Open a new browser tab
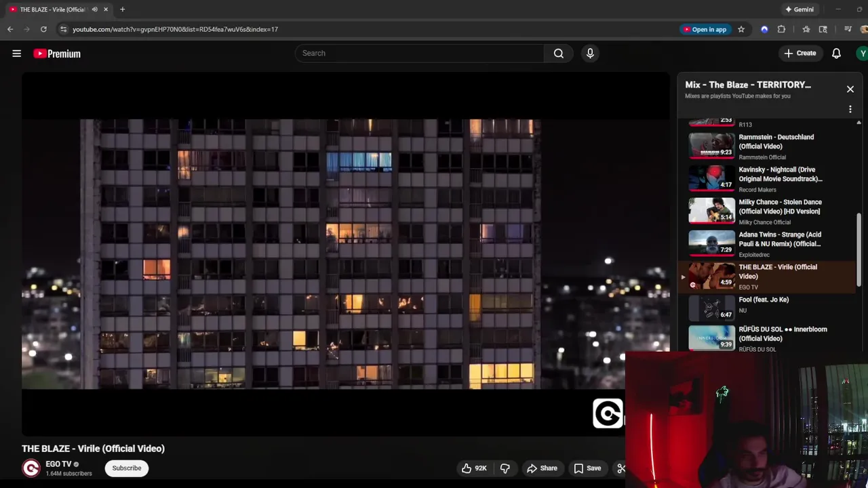This screenshot has height=488, width=868. coord(122,9)
